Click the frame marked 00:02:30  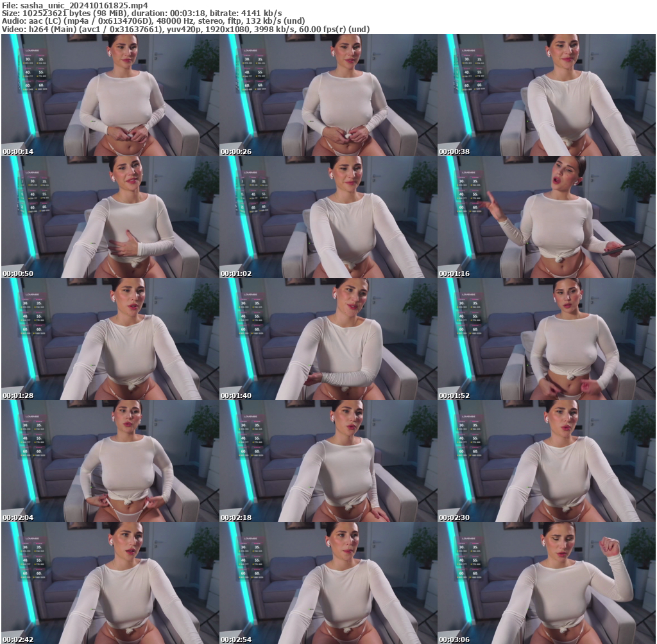[546, 461]
